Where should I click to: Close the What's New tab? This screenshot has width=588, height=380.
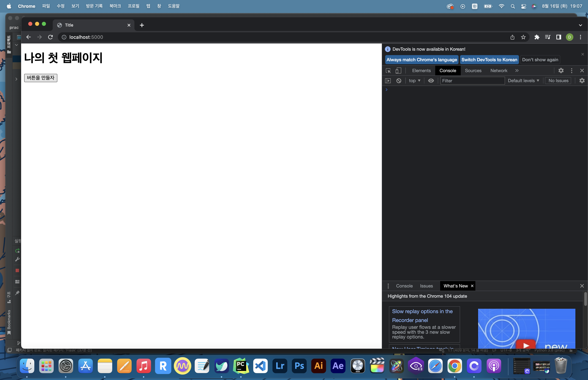coord(472,286)
